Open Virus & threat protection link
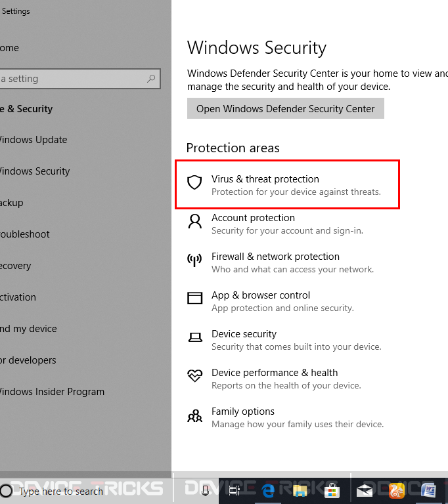448x504 pixels. click(x=265, y=179)
